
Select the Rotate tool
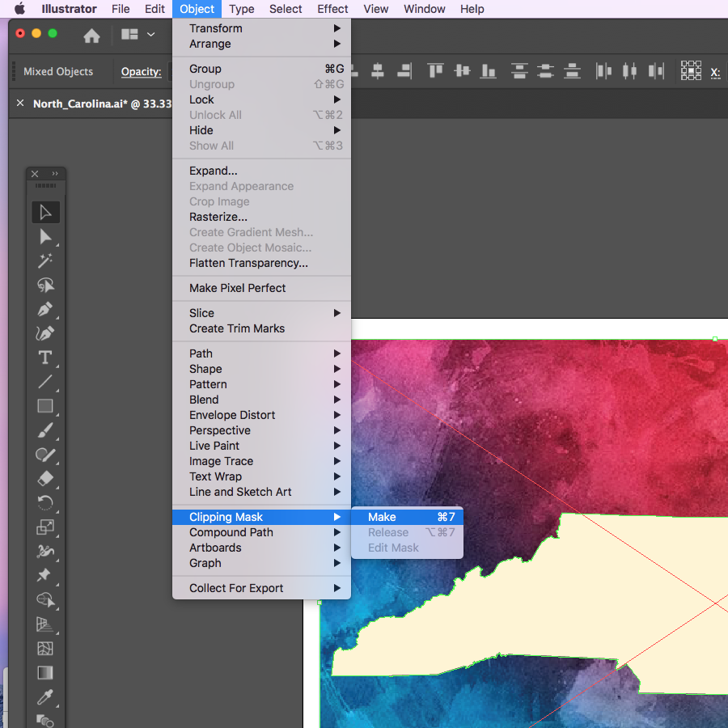45,503
